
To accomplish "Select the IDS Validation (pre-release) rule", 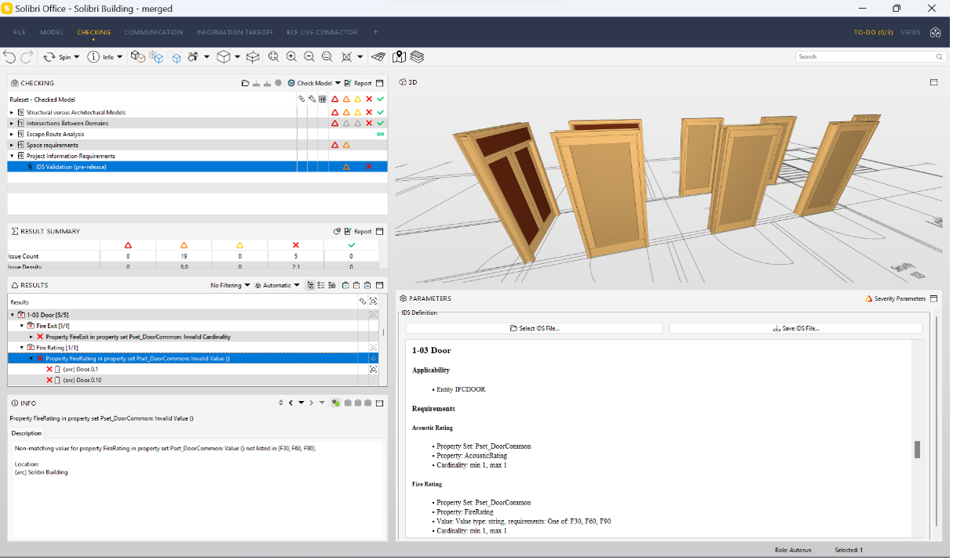I will [197, 167].
